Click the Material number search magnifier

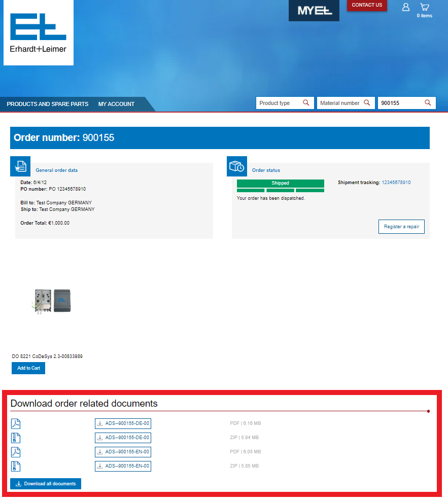point(366,103)
